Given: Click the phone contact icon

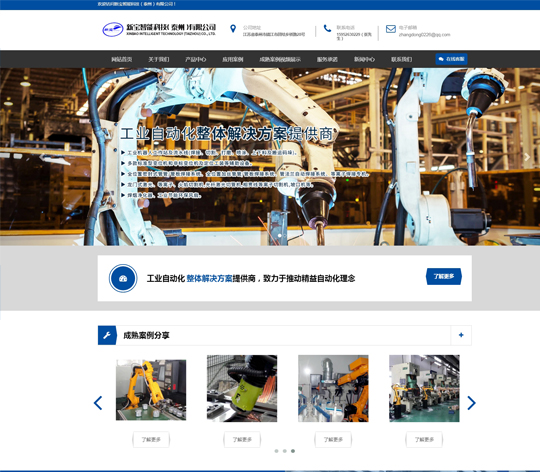Looking at the screenshot, I should 327,28.
